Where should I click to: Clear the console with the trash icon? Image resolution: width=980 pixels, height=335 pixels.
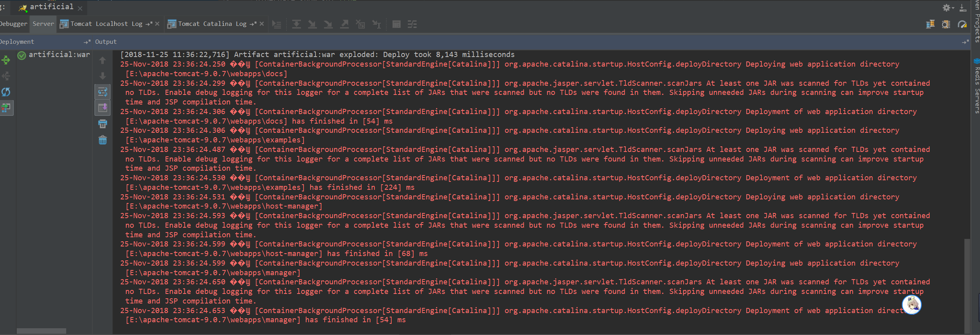[x=103, y=140]
